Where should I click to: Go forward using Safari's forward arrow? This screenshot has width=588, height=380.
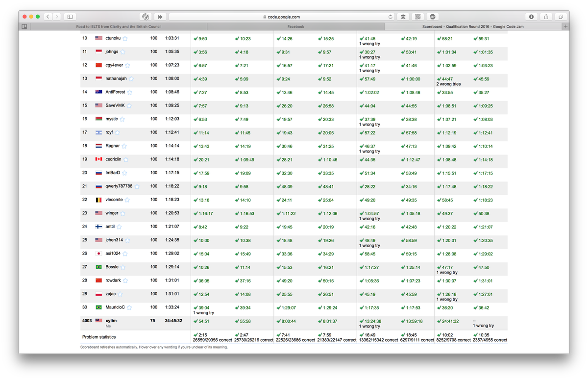pyautogui.click(x=57, y=17)
